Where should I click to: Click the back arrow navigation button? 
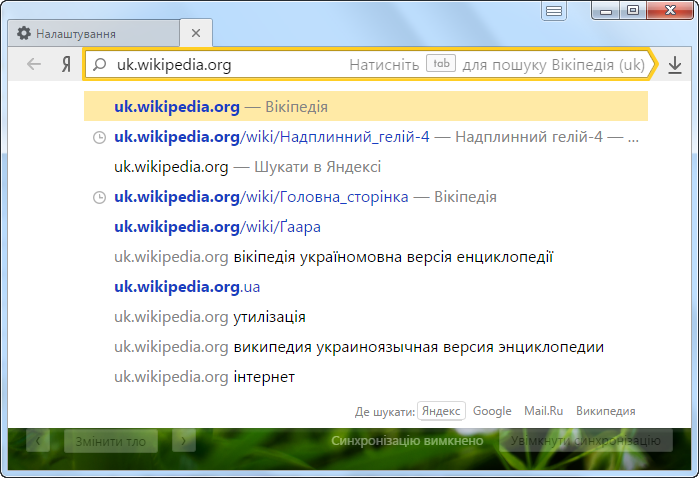[34, 64]
